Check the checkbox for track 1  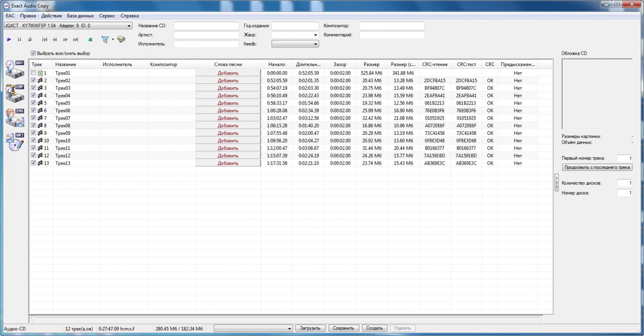point(33,73)
